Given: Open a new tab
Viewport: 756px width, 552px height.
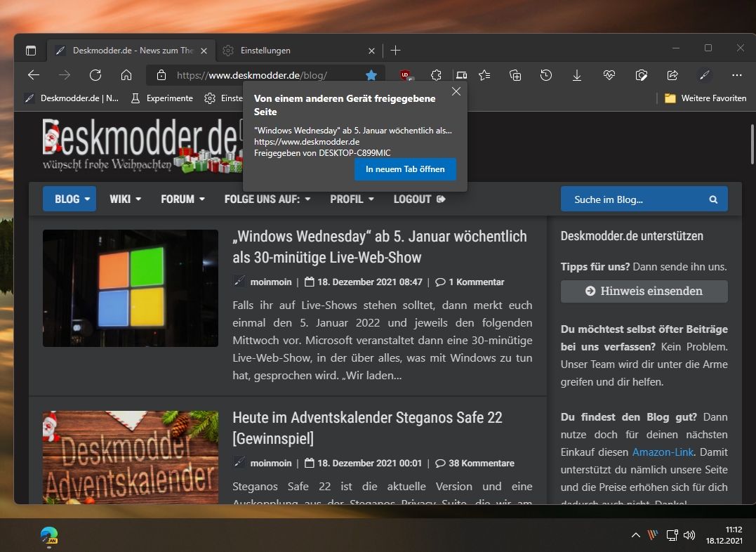Looking at the screenshot, I should pos(395,50).
